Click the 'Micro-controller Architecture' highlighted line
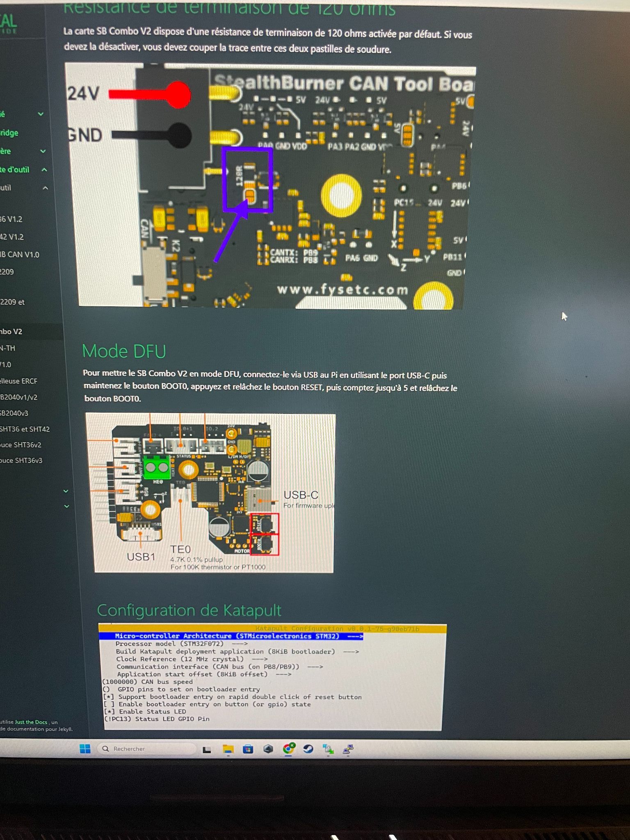The width and height of the screenshot is (630, 840). [x=231, y=636]
